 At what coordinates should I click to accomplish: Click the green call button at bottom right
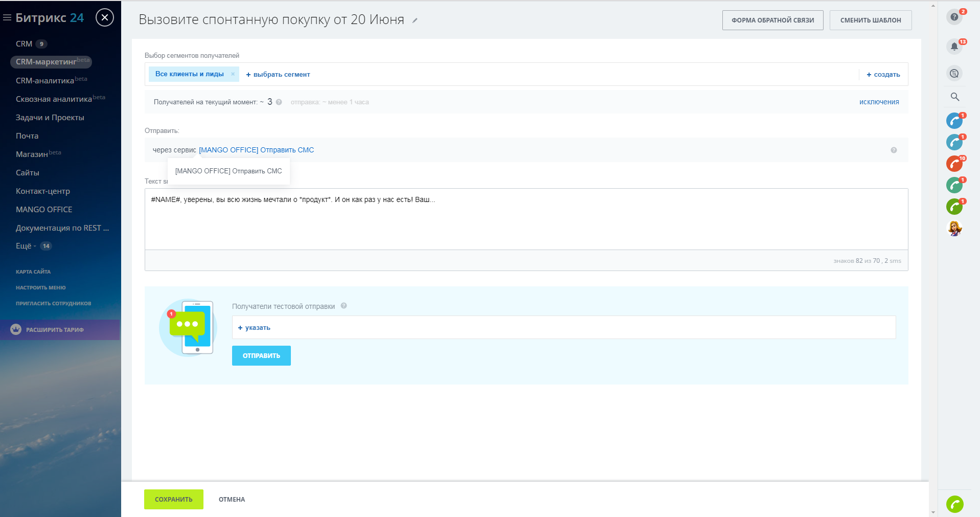954,504
